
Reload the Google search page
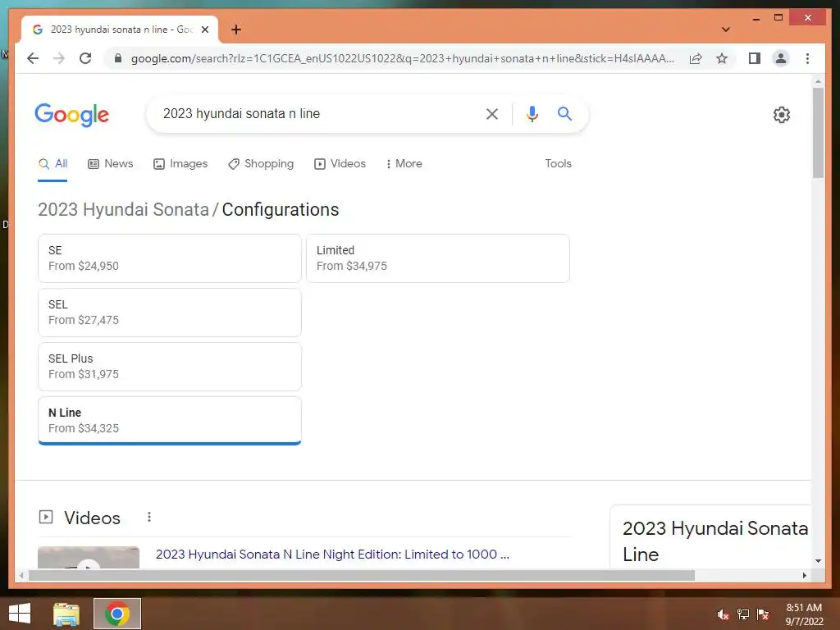[85, 58]
